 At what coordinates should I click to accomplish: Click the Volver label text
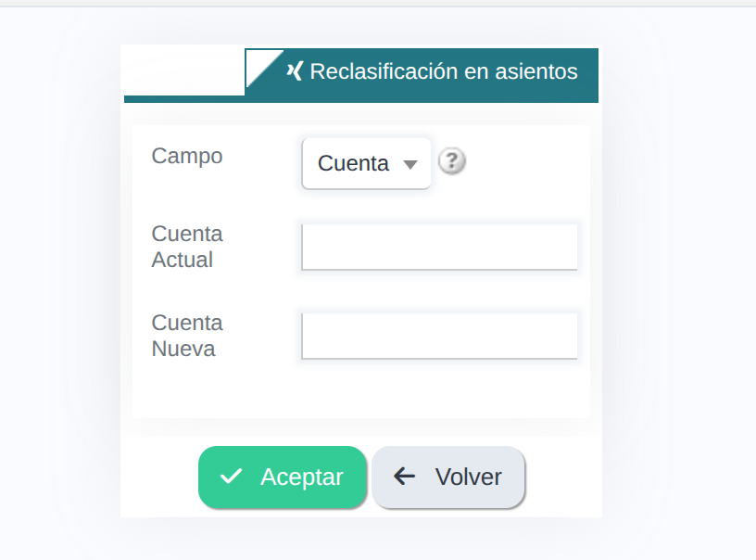[x=469, y=477]
